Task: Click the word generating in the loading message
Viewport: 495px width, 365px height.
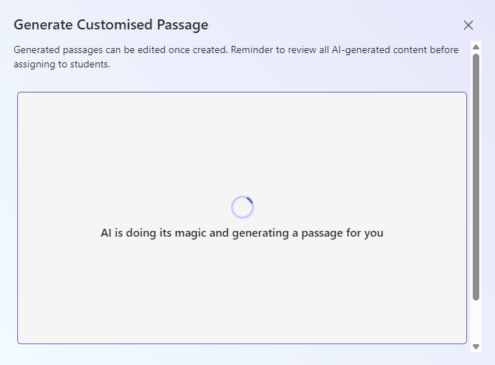Action: (x=260, y=233)
